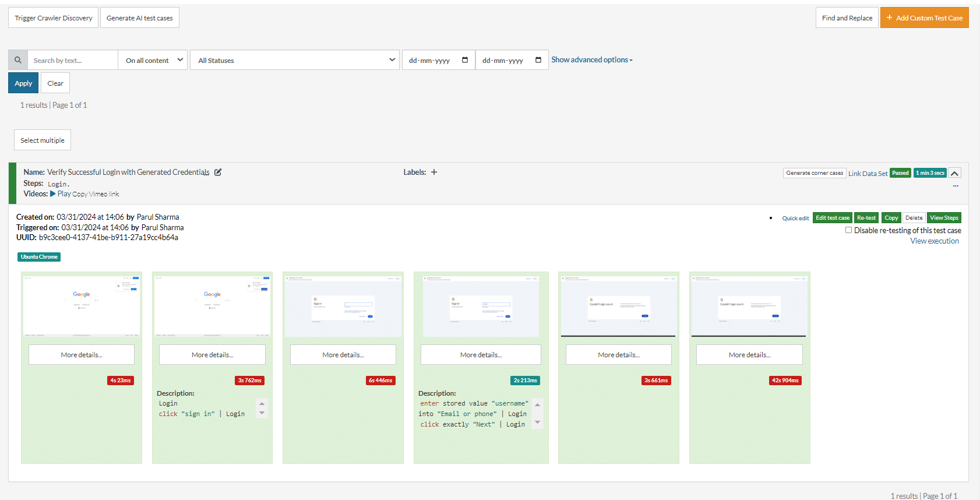980x500 pixels.
Task: Click More details for 6s 446ms step
Action: (343, 355)
